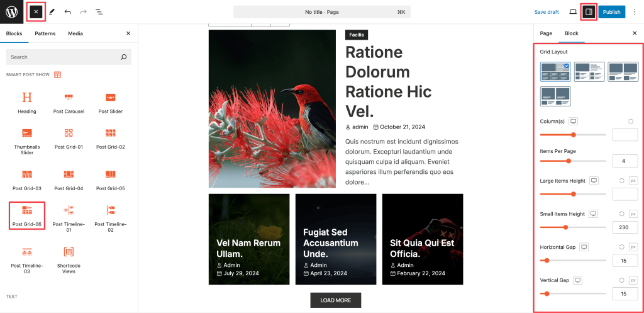
Task: Switch to the Page settings tab
Action: coord(546,34)
